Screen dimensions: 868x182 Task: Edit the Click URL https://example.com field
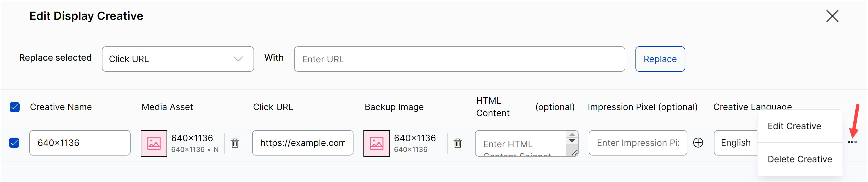click(x=302, y=143)
